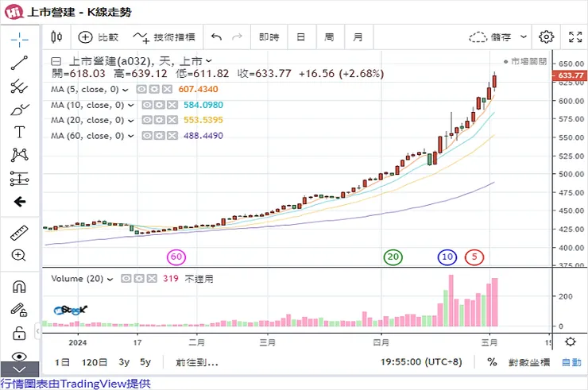Hide the MA 5 indicator
The width and height of the screenshot is (588, 390).
[x=141, y=89]
